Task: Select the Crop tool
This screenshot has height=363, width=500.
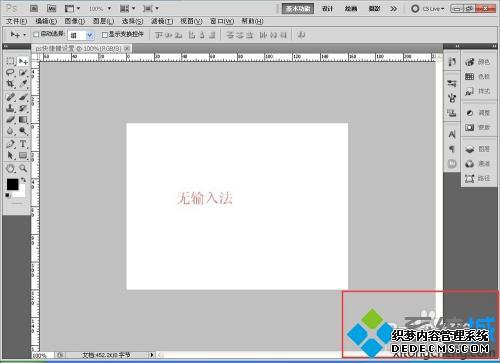Action: coord(10,83)
